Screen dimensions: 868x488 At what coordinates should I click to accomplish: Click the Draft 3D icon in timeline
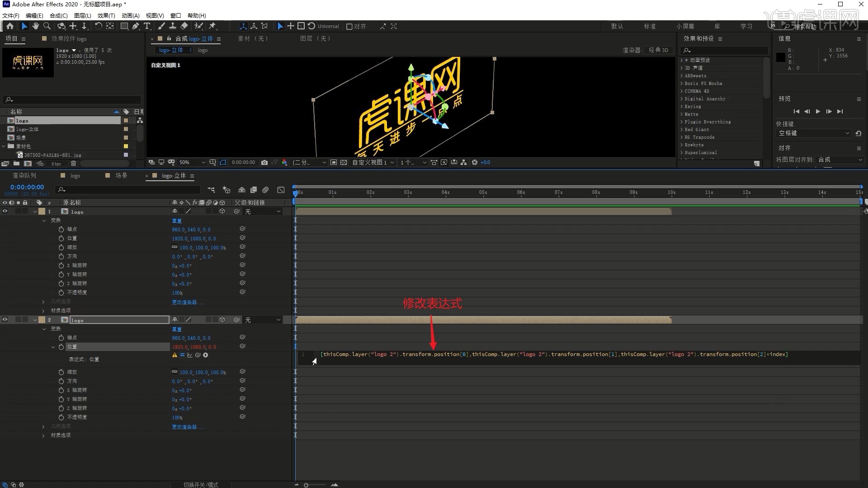coord(226,190)
